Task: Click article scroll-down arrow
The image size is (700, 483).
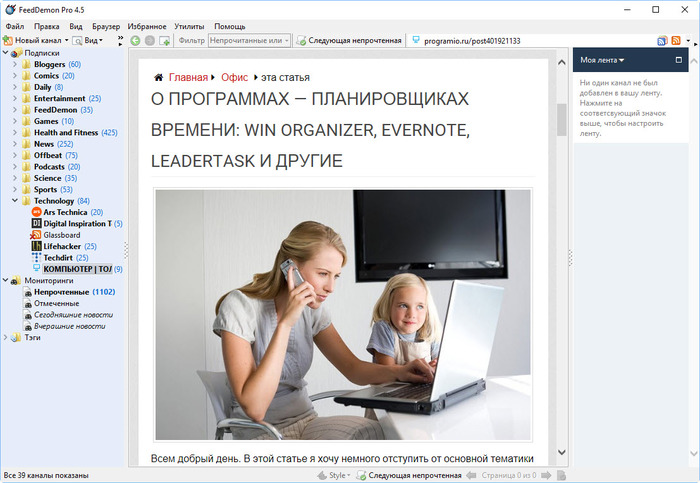Action: [x=562, y=452]
